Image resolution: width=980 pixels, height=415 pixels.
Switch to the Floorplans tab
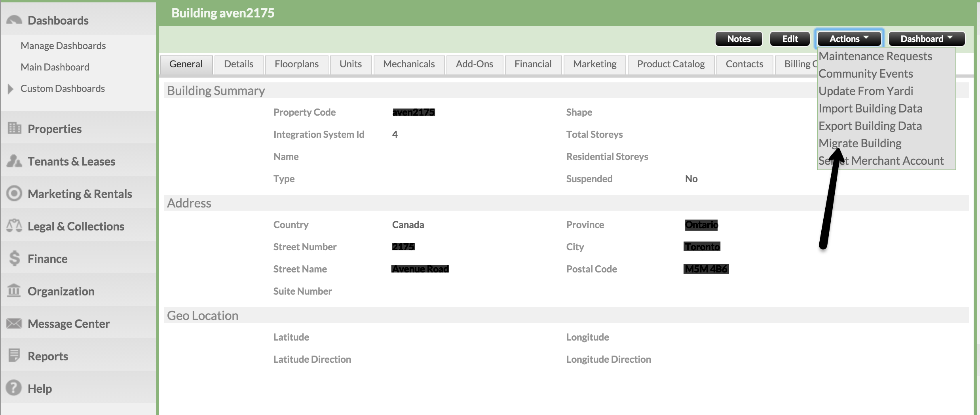(x=296, y=64)
